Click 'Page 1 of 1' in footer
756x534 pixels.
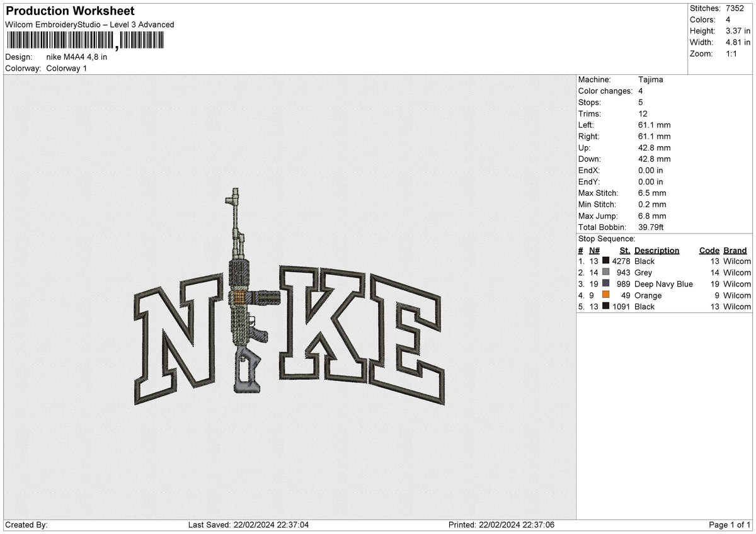(730, 525)
